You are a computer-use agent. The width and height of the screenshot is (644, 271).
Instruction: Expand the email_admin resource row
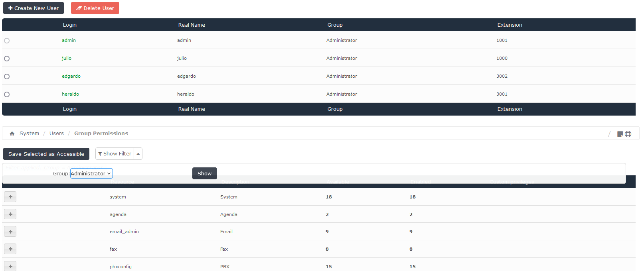pos(10,232)
